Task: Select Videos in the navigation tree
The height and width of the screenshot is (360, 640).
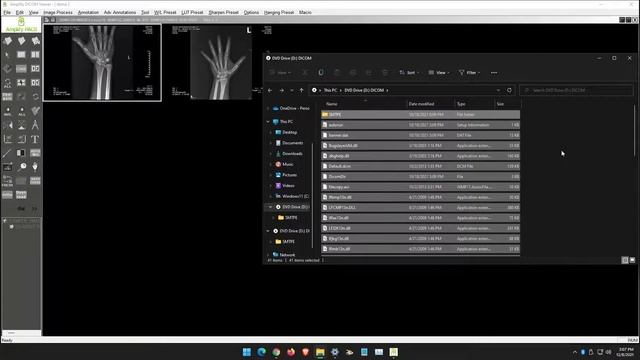Action: (x=288, y=185)
